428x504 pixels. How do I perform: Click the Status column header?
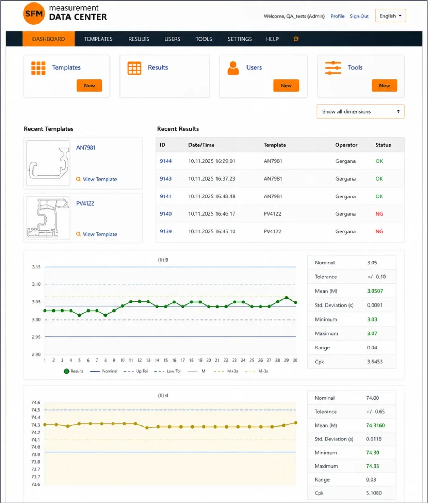pyautogui.click(x=383, y=145)
